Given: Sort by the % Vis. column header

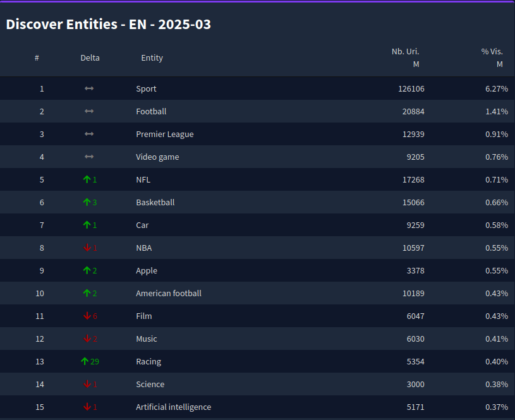Looking at the screenshot, I should coord(492,52).
